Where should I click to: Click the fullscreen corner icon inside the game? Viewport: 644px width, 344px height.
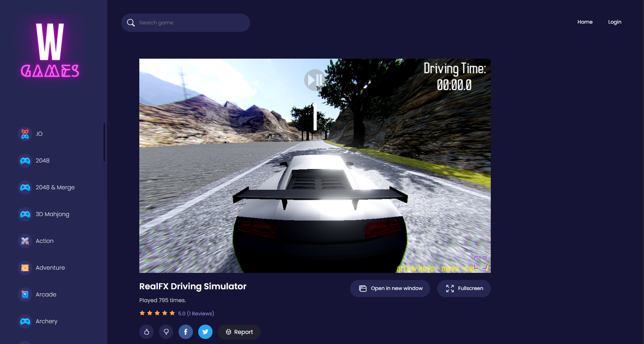[x=481, y=263]
